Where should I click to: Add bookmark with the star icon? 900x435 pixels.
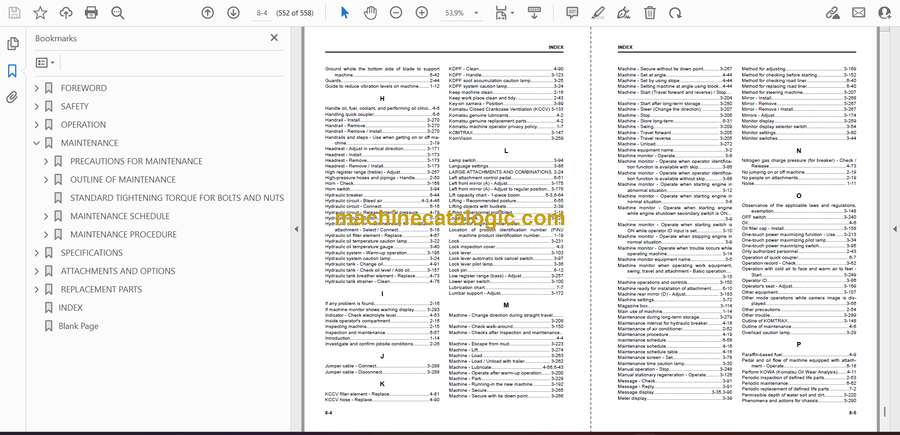(40, 13)
